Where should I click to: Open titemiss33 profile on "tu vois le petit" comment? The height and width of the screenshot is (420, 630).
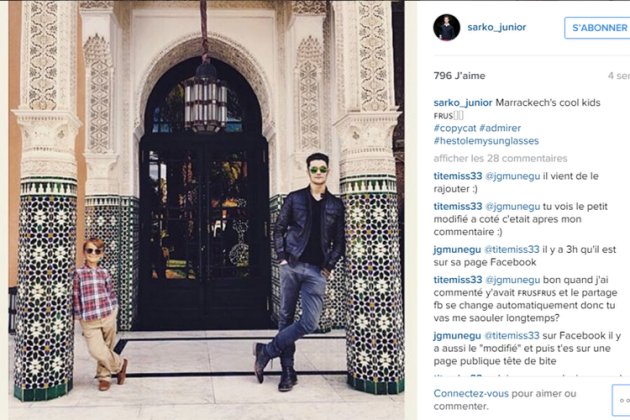[x=458, y=207]
